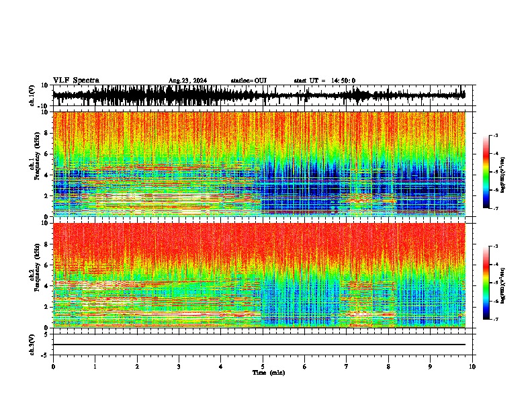Click the ch.1 PSD color scale bar
This screenshot has width=532, height=411.
click(x=486, y=172)
